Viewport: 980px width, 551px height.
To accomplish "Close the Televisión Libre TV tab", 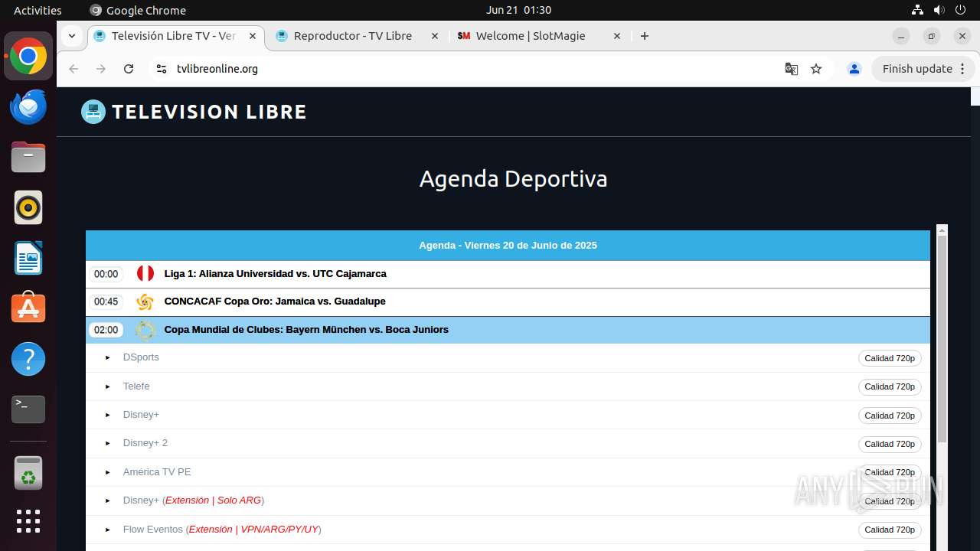I will (253, 36).
